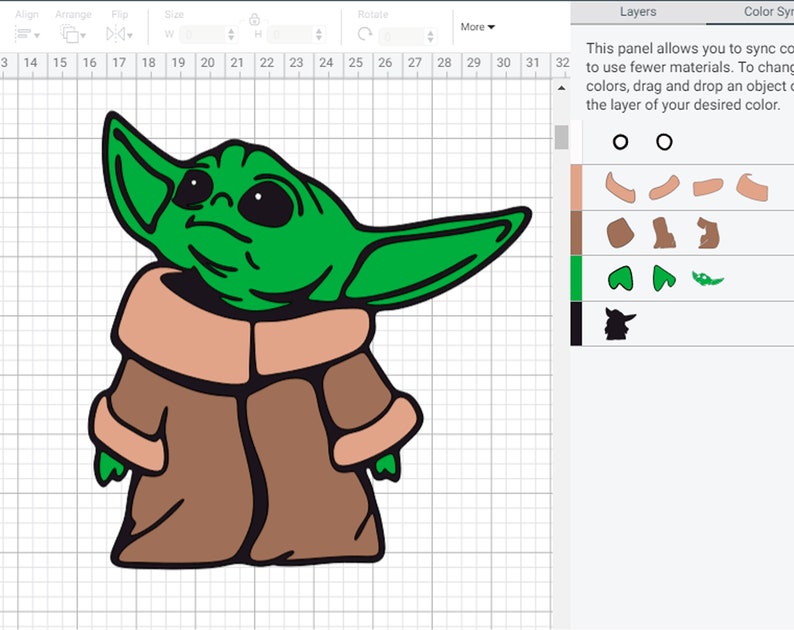794x630 pixels.
Task: Switch to the Layers tab
Action: coord(638,12)
